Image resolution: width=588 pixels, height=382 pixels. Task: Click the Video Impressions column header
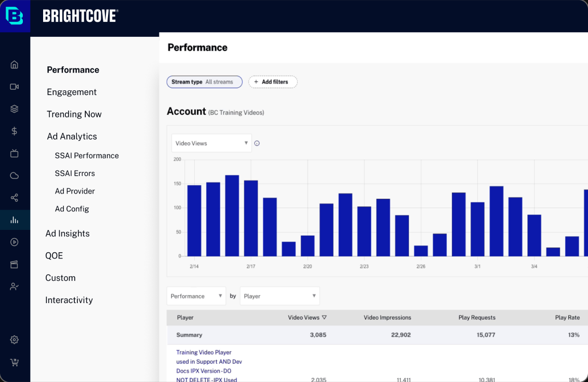(387, 318)
